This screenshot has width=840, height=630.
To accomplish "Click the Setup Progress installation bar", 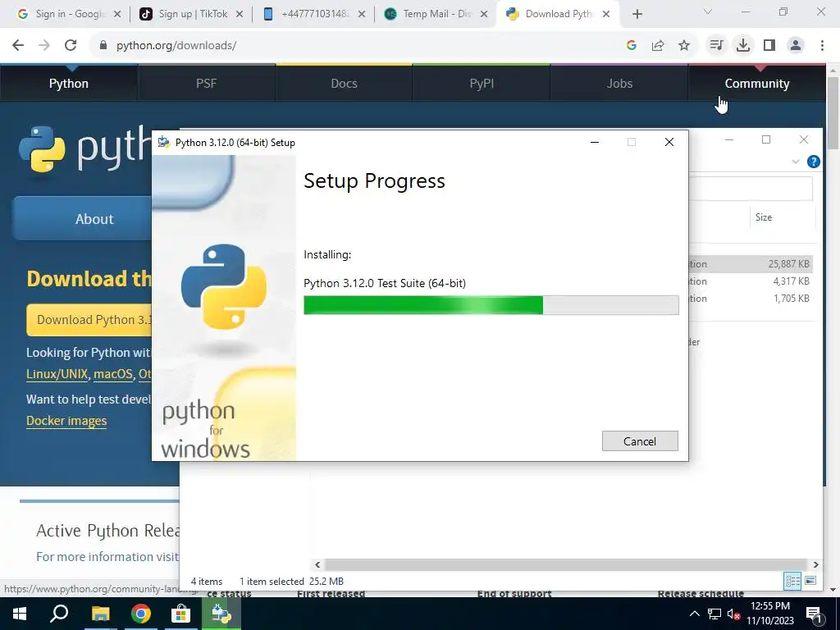I will point(491,305).
